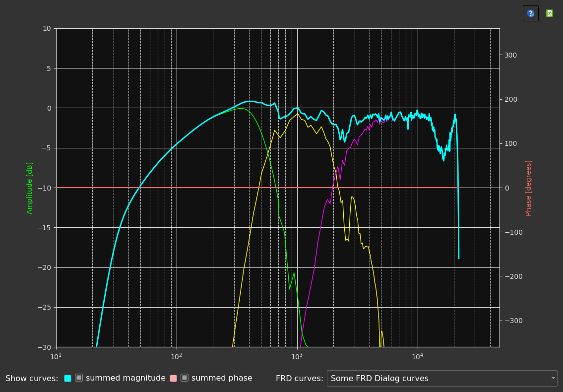Click the green exit icon
The height and width of the screenshot is (392, 563).
coord(549,13)
